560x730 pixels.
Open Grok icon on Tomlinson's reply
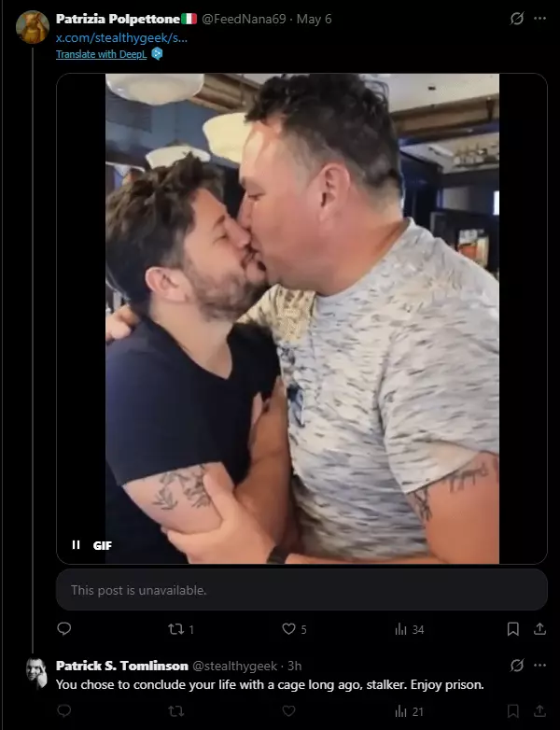[x=517, y=666]
